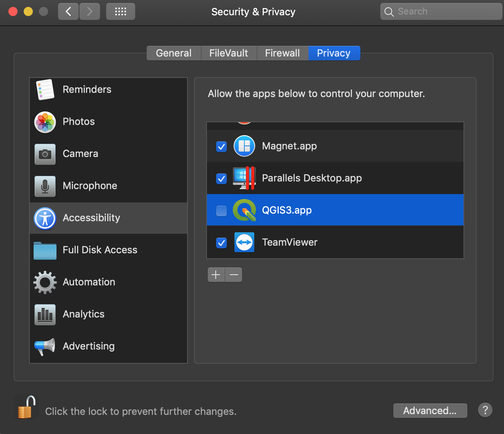Select the Firewall tab
The image size is (504, 434).
coord(283,53)
